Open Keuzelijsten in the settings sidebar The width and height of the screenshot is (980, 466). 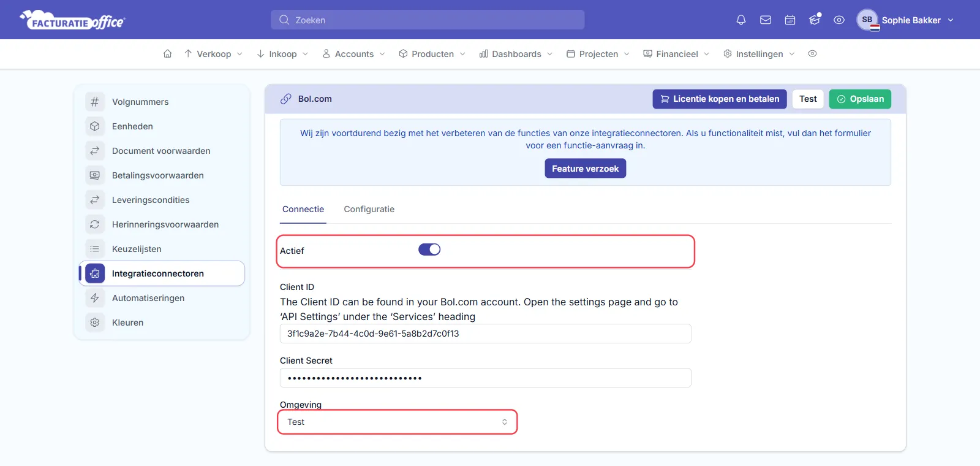[162, 249]
